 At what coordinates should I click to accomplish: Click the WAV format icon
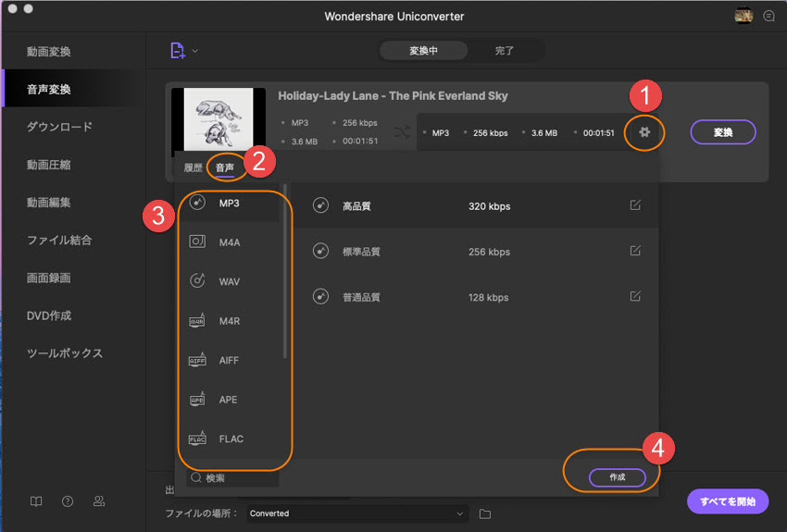tap(197, 280)
